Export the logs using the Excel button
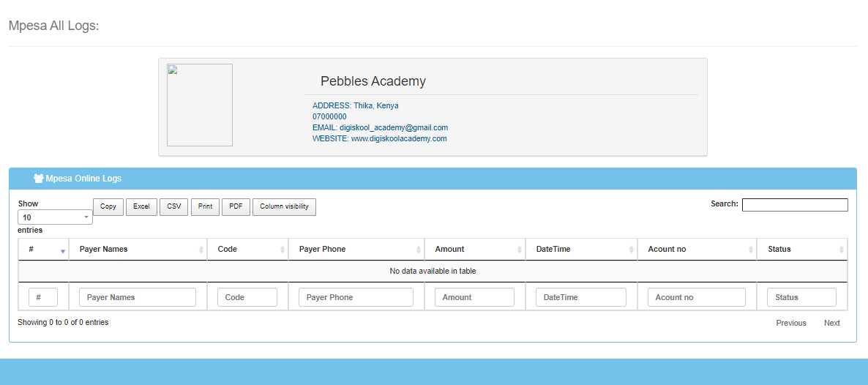This screenshot has width=868, height=385. pyautogui.click(x=141, y=207)
